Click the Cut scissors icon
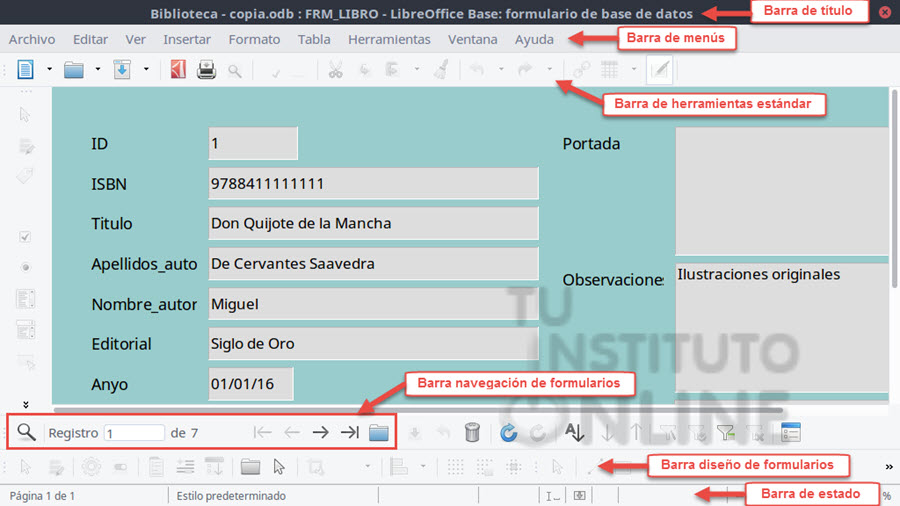The image size is (900, 506). [x=335, y=70]
